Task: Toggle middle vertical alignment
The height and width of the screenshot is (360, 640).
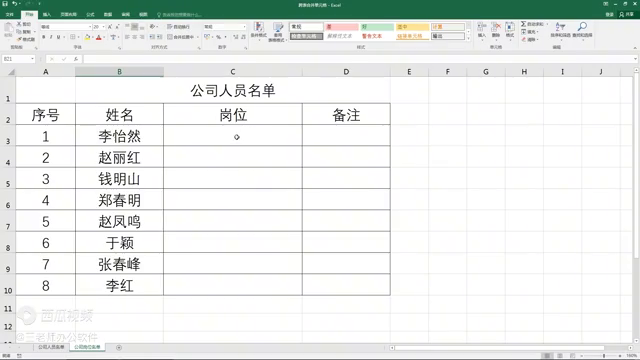Action: pos(135,27)
